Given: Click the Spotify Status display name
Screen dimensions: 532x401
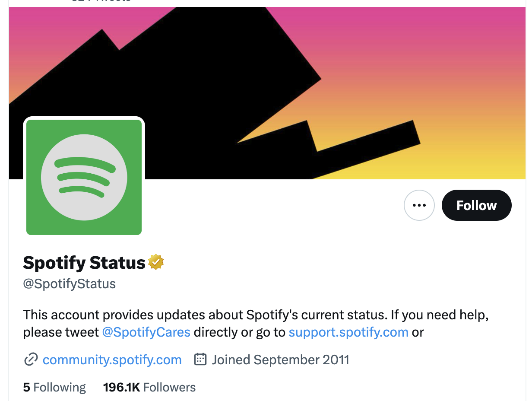Looking at the screenshot, I should tap(84, 263).
